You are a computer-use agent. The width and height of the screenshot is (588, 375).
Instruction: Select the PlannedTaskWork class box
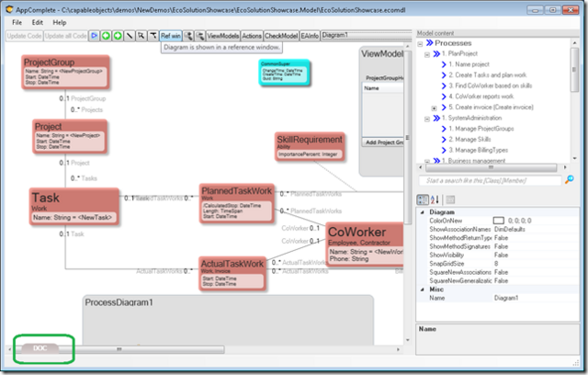(x=237, y=204)
